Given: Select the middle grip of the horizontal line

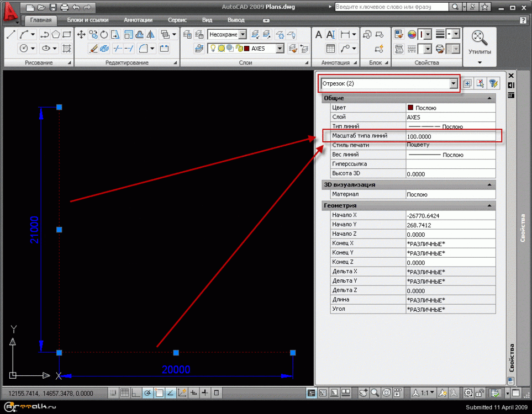Looking at the screenshot, I should pyautogui.click(x=176, y=353).
